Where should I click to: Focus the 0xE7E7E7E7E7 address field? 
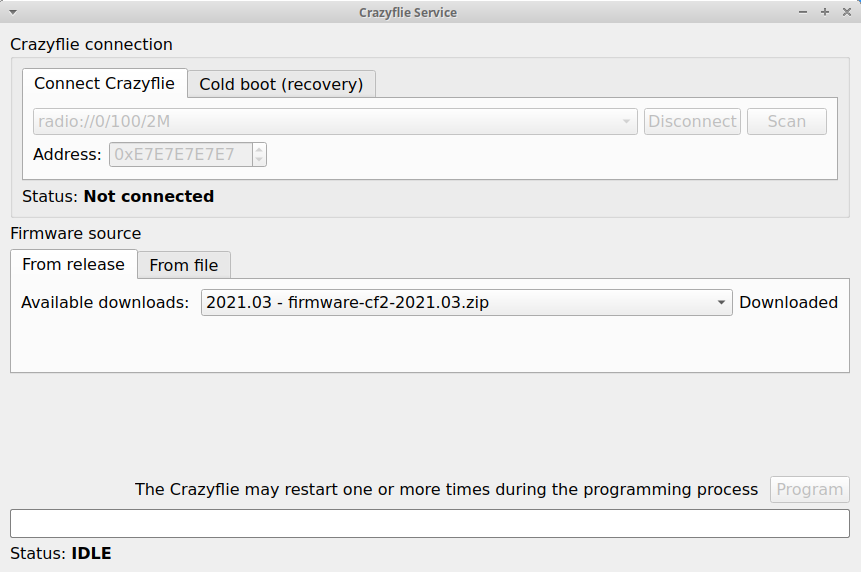click(179, 155)
